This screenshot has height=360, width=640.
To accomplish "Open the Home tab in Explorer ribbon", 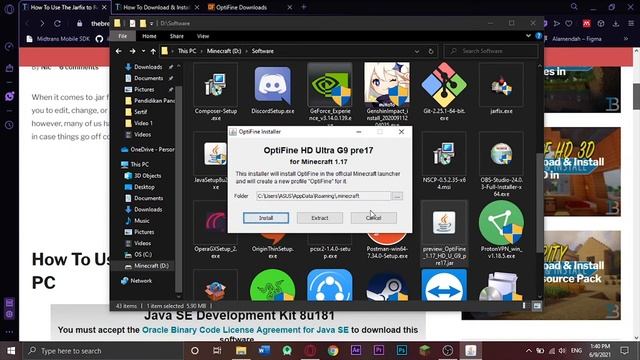I will click(x=149, y=36).
